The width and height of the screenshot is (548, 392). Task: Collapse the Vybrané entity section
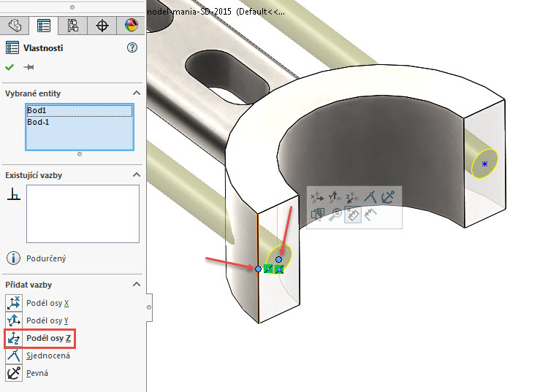coord(136,93)
